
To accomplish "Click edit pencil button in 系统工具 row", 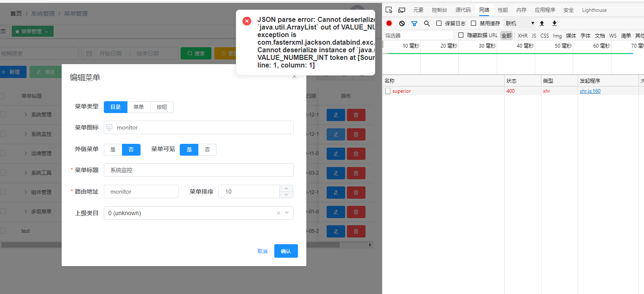I will tap(336, 173).
